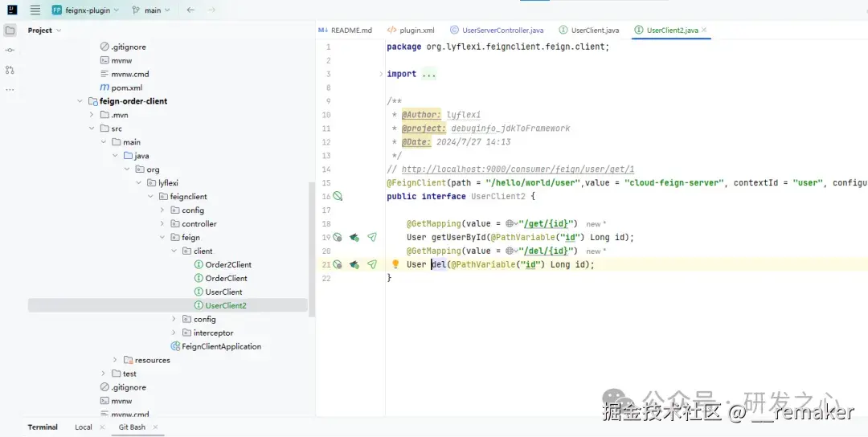This screenshot has width=868, height=437.
Task: Navigate back with left arrow
Action: tap(190, 10)
